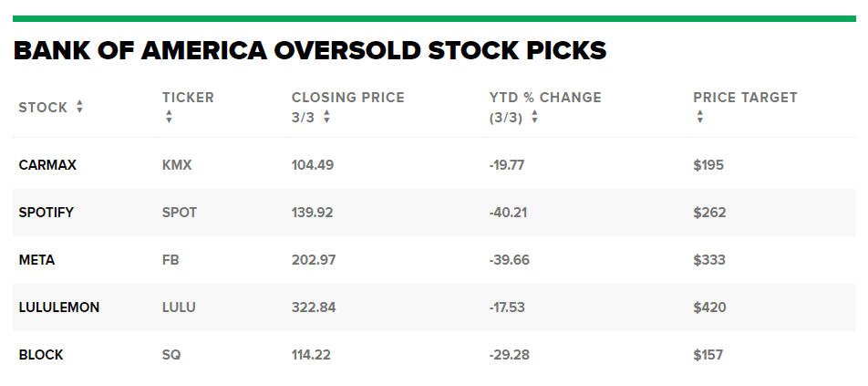Image resolution: width=868 pixels, height=386 pixels.
Task: Click the SPOT ticker symbol
Action: pyautogui.click(x=180, y=213)
